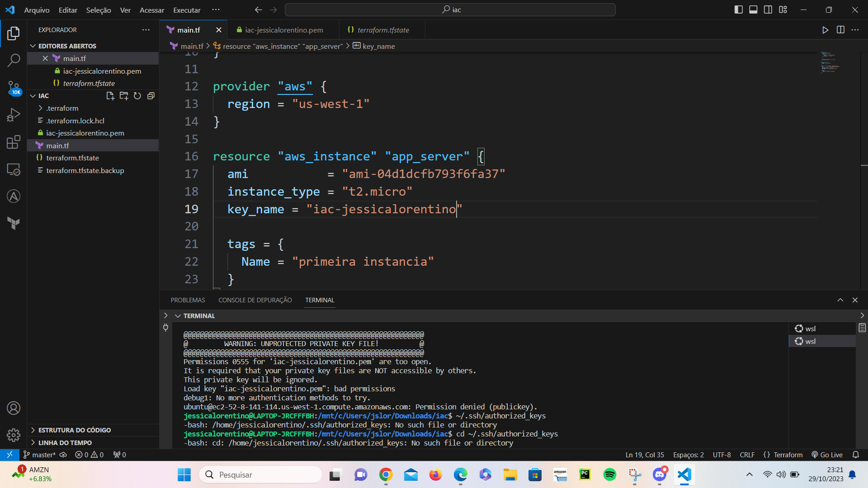This screenshot has width=868, height=488.
Task: Open Explorer views and more actions ellipsis
Action: (146, 30)
